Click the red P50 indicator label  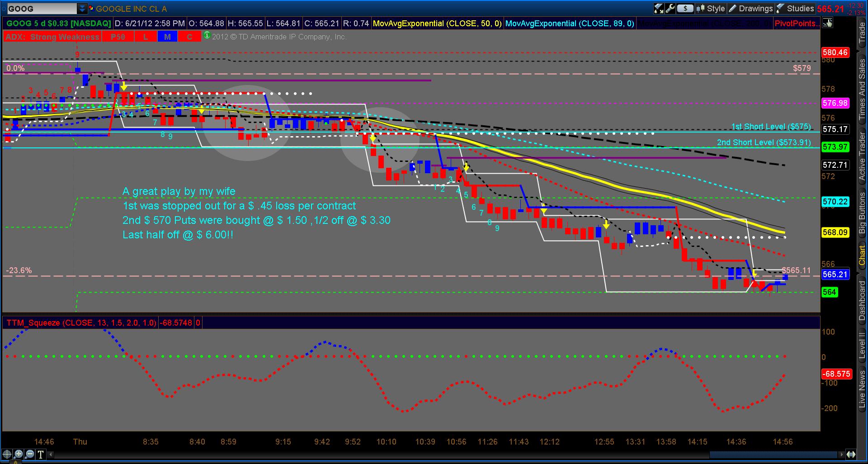(x=118, y=37)
